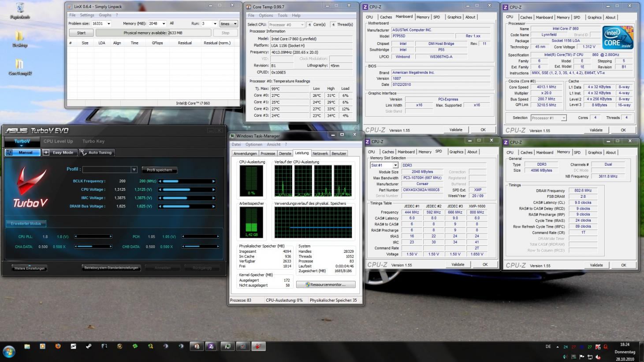Image resolution: width=644 pixels, height=362 pixels.
Task: Show hidden tray icons arrow
Action: 557,347
